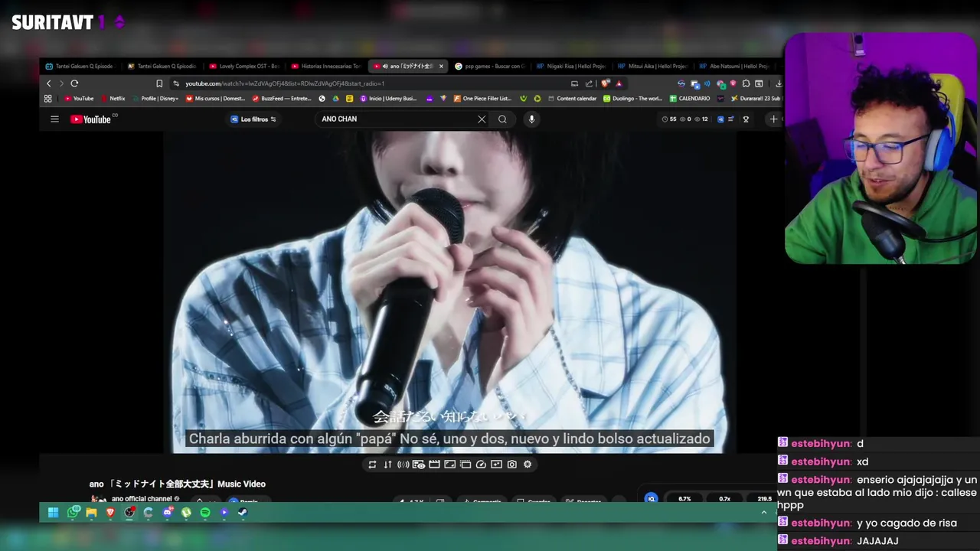Open the Windows Start button
The height and width of the screenshot is (551, 980).
[x=53, y=513]
